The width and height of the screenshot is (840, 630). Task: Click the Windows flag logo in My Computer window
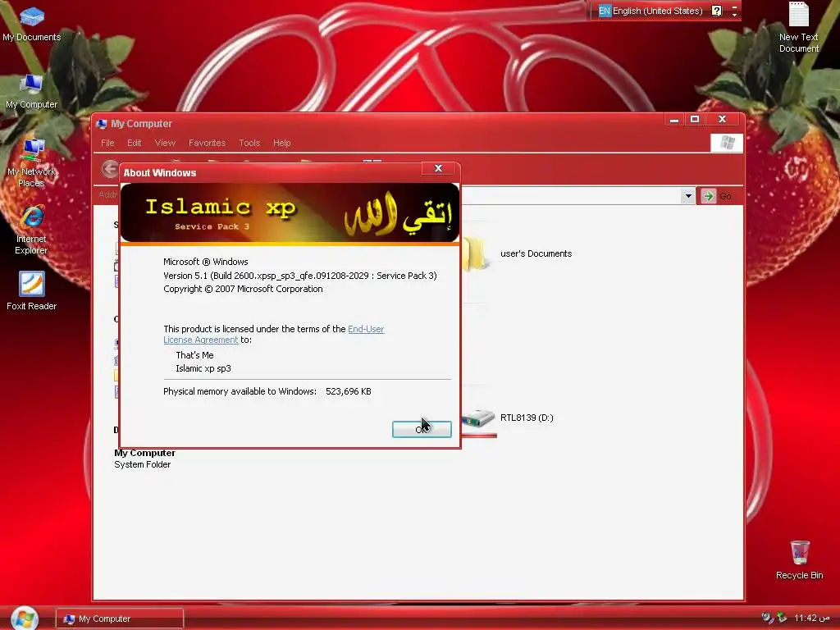coord(727,143)
